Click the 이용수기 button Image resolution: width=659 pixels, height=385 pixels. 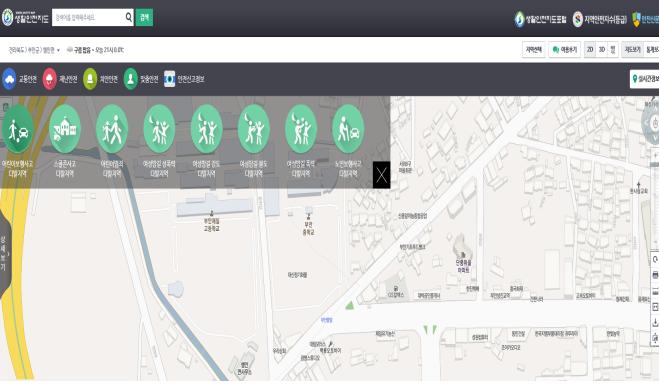click(564, 50)
